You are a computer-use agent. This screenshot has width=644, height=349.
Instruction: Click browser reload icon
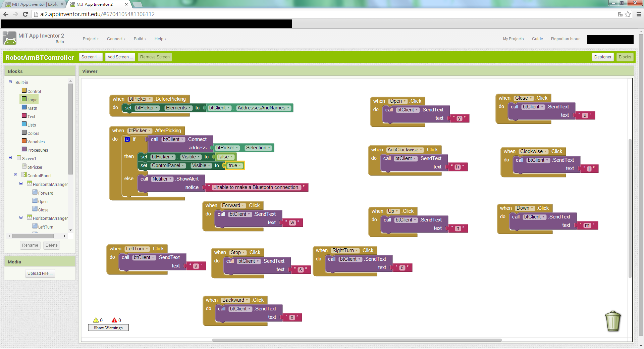[x=25, y=14]
